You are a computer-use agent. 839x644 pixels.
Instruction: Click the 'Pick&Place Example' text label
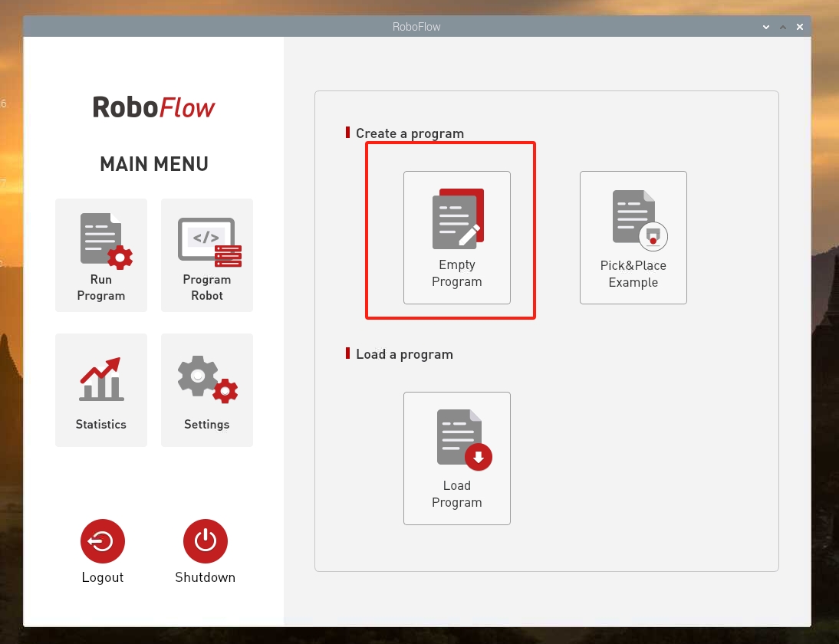click(x=633, y=274)
